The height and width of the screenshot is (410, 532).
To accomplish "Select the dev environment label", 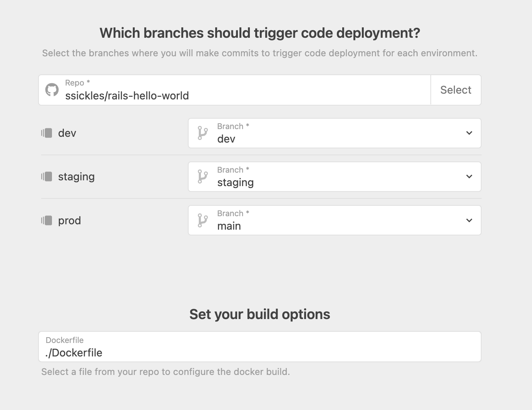I will pyautogui.click(x=67, y=133).
